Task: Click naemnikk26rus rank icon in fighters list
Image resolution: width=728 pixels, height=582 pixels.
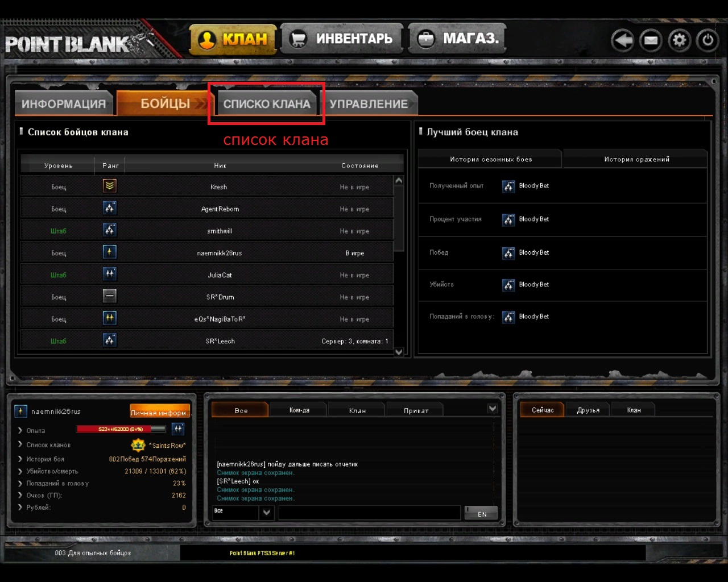Action: 110,252
